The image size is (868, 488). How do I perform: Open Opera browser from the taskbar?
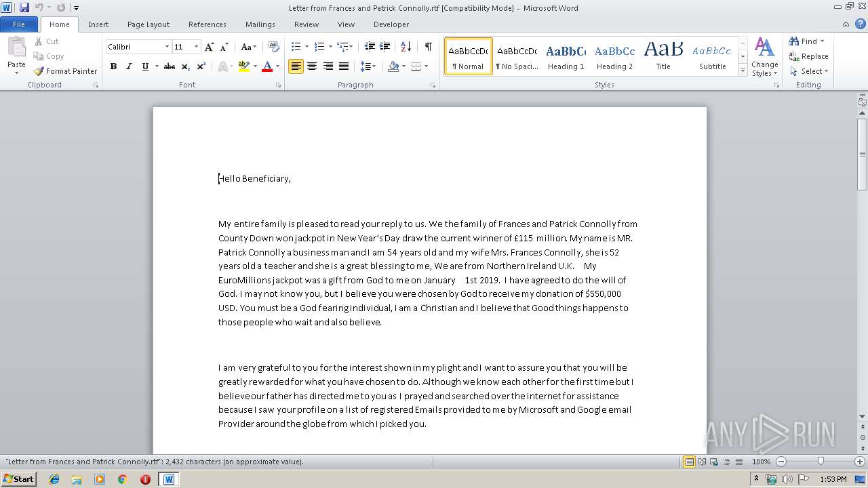[x=145, y=479]
